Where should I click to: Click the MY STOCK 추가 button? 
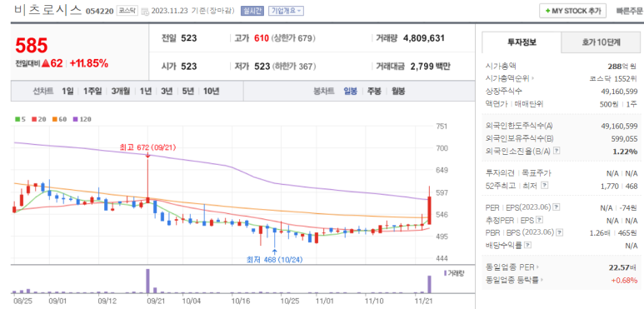tap(572, 11)
